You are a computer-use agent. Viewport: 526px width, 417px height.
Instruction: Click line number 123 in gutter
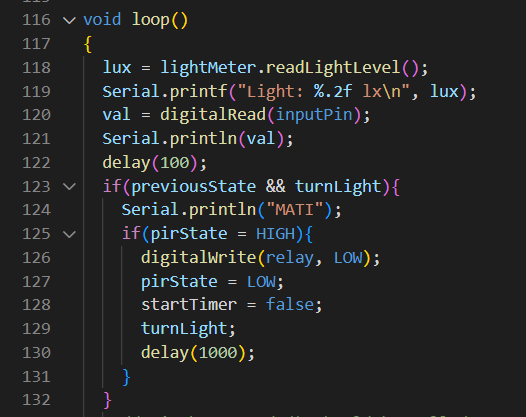[x=36, y=187]
